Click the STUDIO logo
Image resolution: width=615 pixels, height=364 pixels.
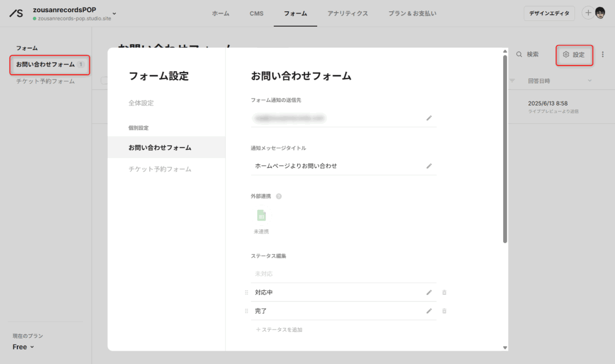pyautogui.click(x=16, y=13)
